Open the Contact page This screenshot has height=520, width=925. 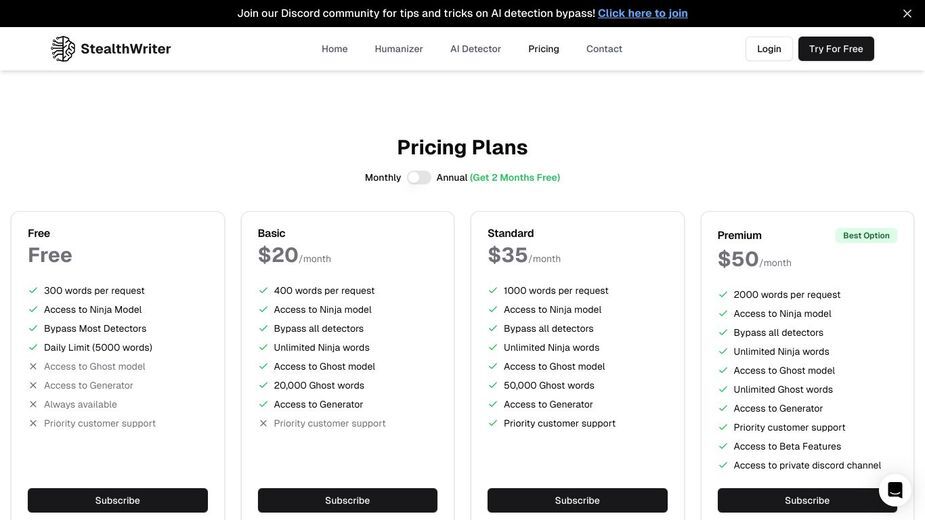point(604,49)
